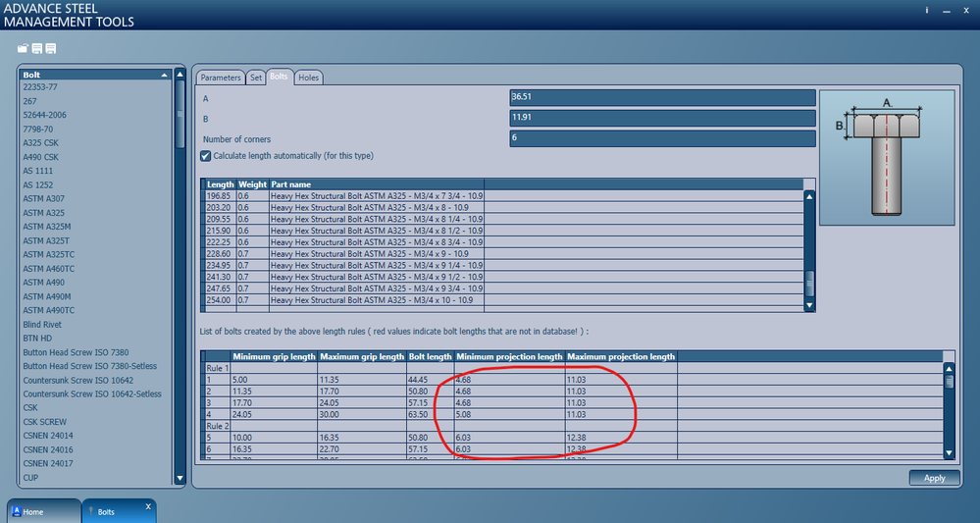
Task: Click the 254.00 length cell
Action: click(x=221, y=300)
